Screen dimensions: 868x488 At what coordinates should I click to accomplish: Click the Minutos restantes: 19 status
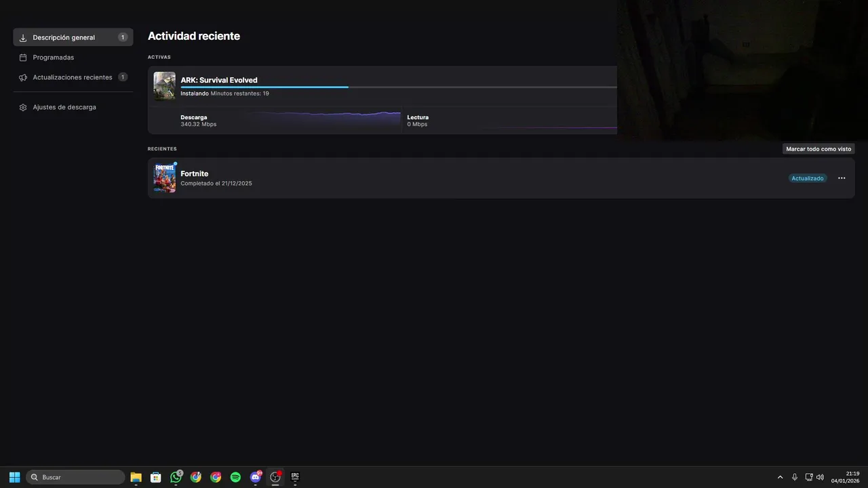(240, 94)
